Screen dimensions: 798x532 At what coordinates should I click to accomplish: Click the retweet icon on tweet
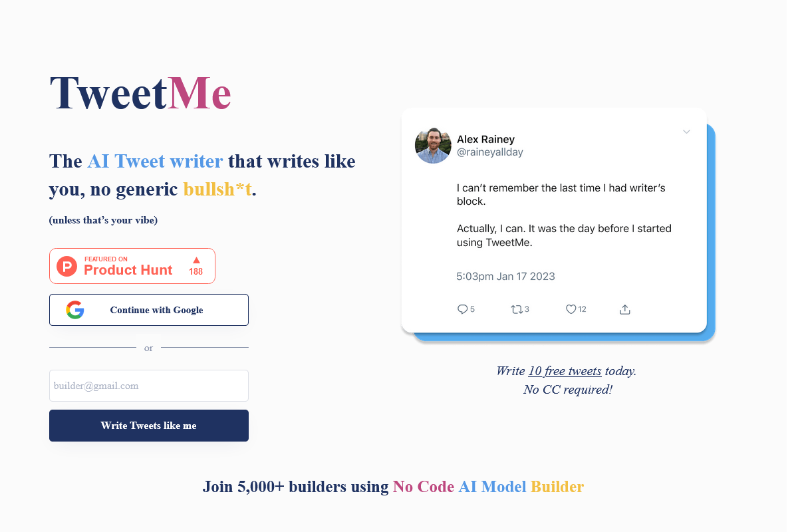pos(516,309)
